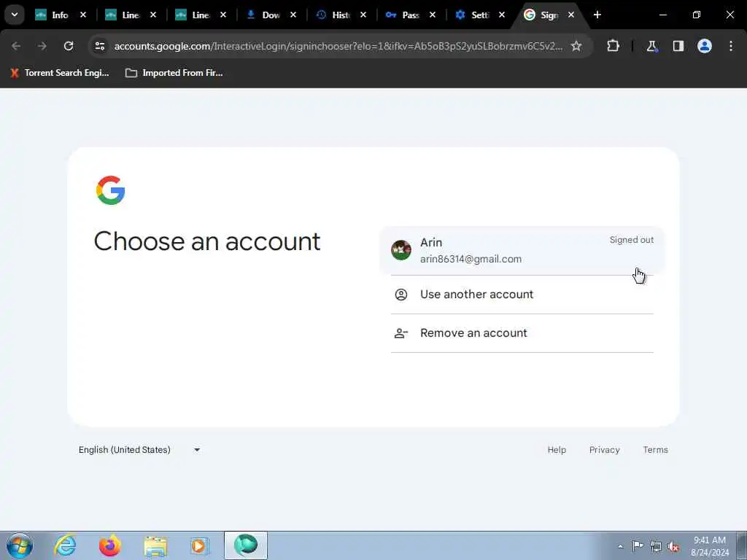
Task: Open Action Center flag icon
Action: (x=637, y=546)
